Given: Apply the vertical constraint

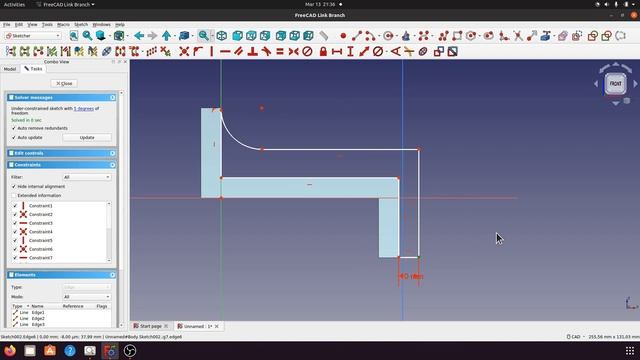Looking at the screenshot, I should click(x=211, y=52).
